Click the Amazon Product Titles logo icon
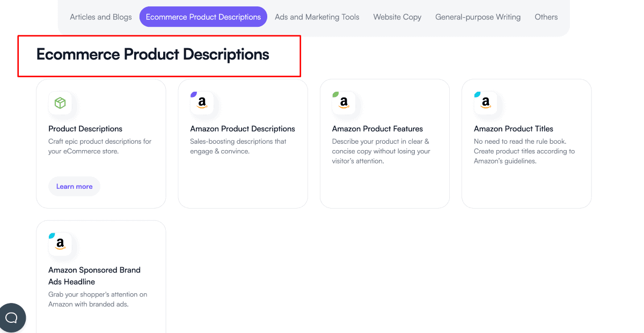The height and width of the screenshot is (333, 644). [485, 103]
